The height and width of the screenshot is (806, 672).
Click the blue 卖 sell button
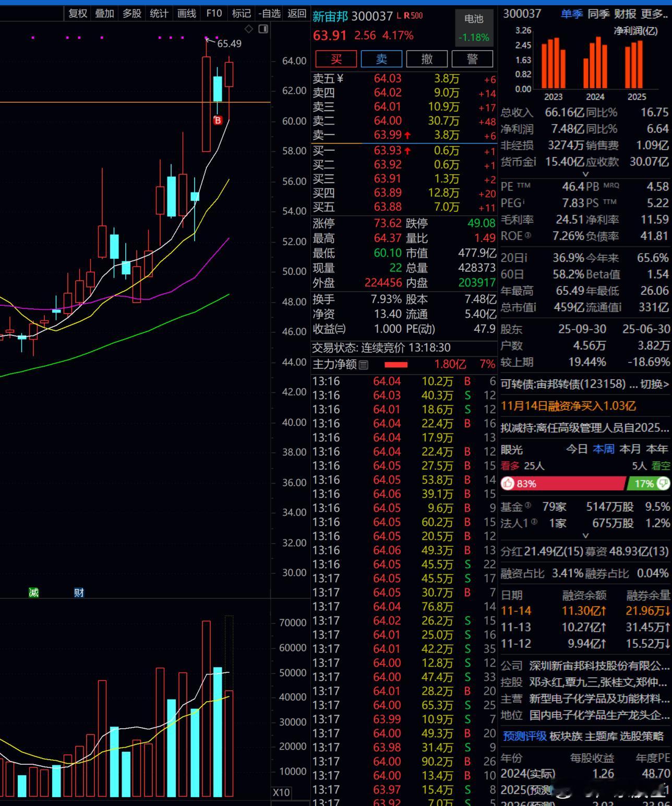381,59
